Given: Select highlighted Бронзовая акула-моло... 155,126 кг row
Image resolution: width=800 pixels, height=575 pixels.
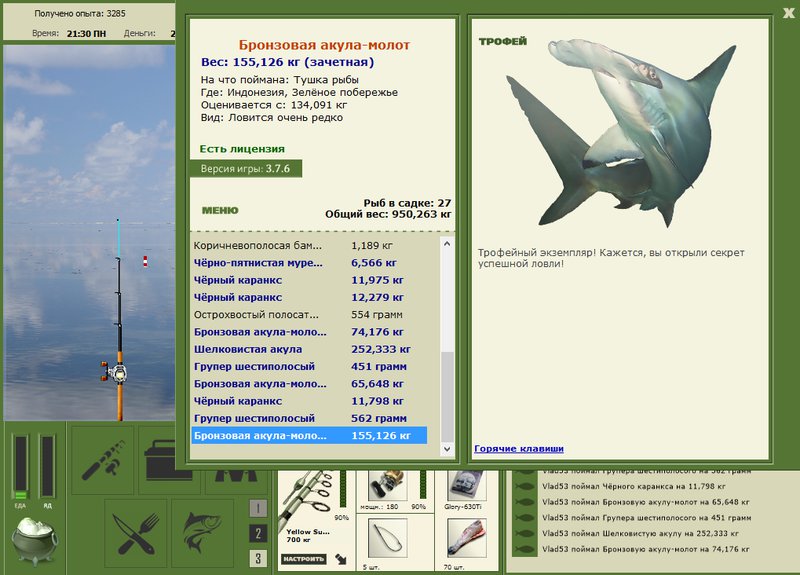Looking at the screenshot, I should coord(309,436).
